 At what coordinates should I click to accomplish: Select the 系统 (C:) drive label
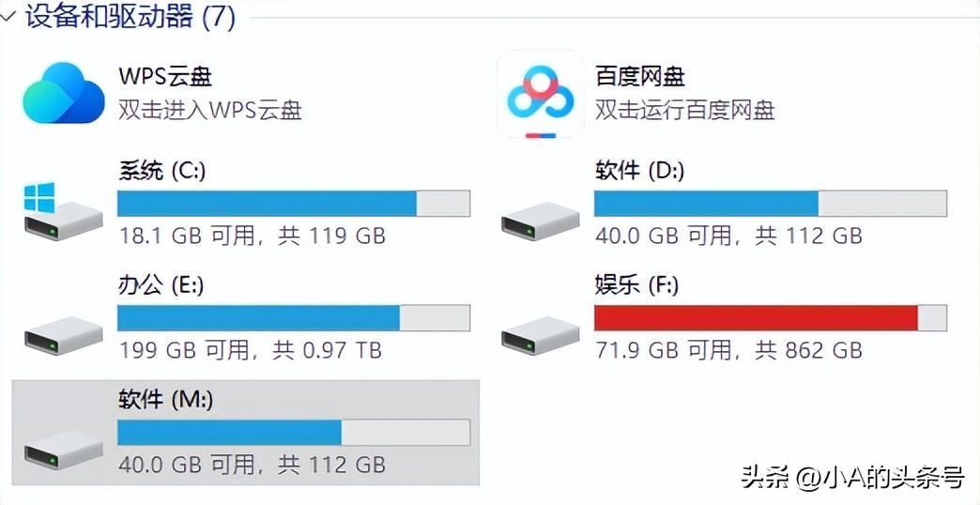tap(161, 171)
